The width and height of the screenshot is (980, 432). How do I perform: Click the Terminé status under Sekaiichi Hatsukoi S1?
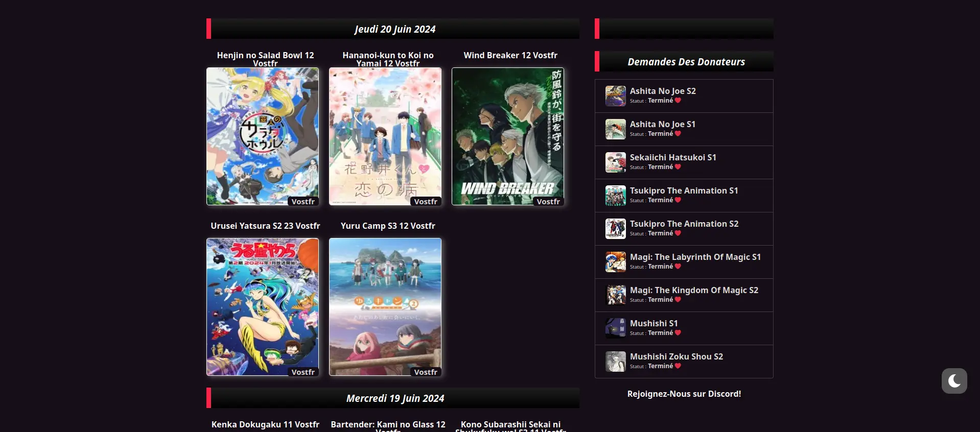coord(661,167)
